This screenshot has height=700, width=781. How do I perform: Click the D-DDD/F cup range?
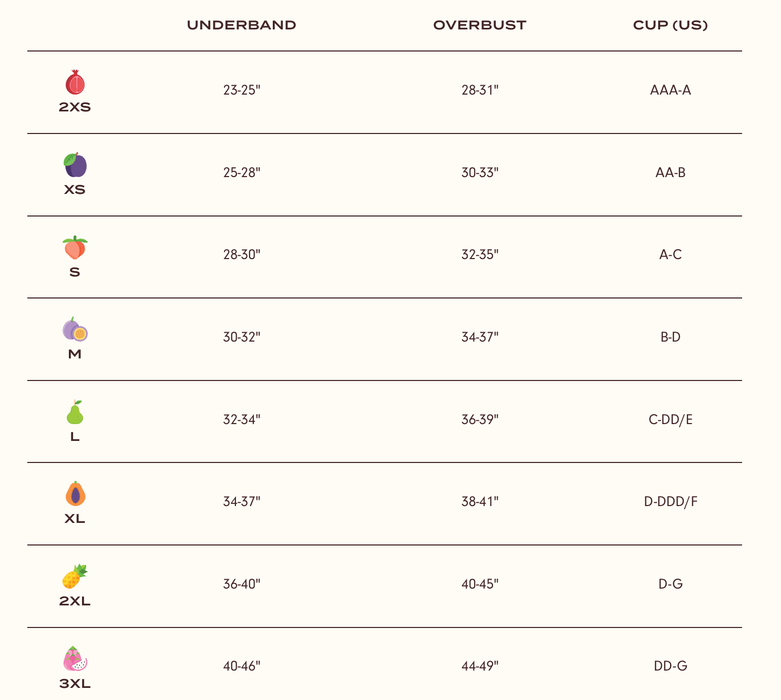(671, 502)
